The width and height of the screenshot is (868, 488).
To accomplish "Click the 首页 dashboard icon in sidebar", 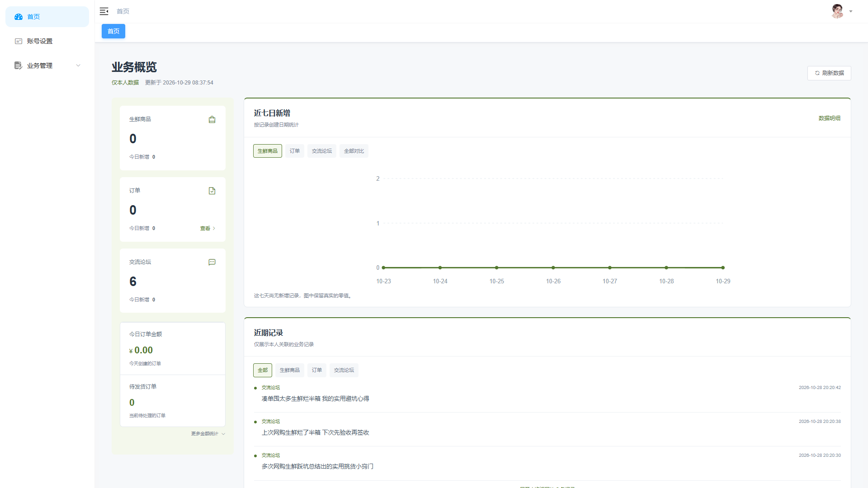I will (x=19, y=17).
